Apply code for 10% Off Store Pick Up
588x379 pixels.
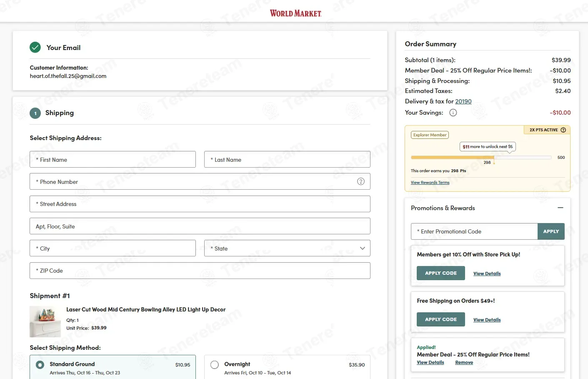click(441, 273)
